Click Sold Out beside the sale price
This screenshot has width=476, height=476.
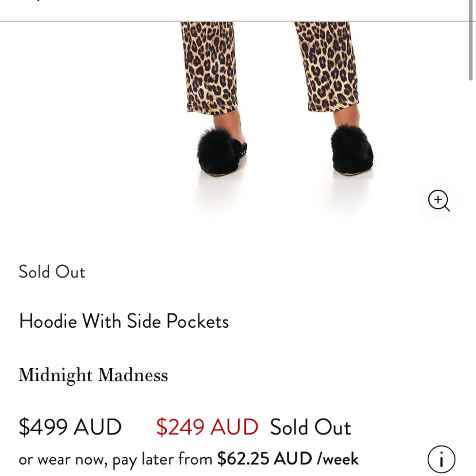(x=311, y=427)
